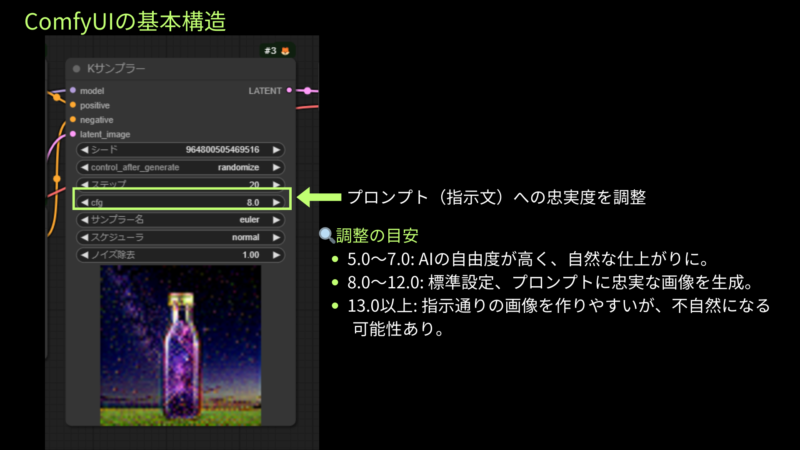Screen dimensions: 800x450
Task: Select previous スケジューラ option with the left arrow
Action: click(85, 237)
